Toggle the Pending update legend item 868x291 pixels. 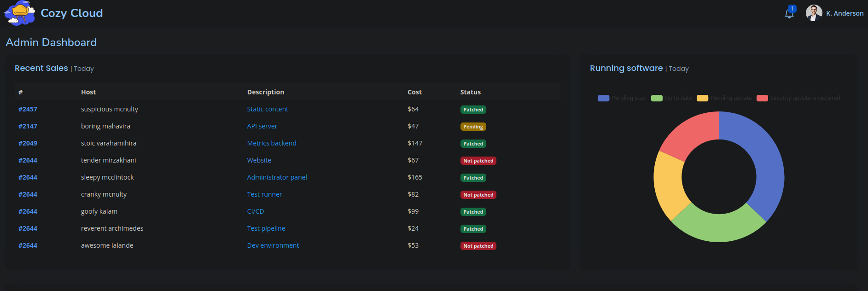tap(724, 98)
